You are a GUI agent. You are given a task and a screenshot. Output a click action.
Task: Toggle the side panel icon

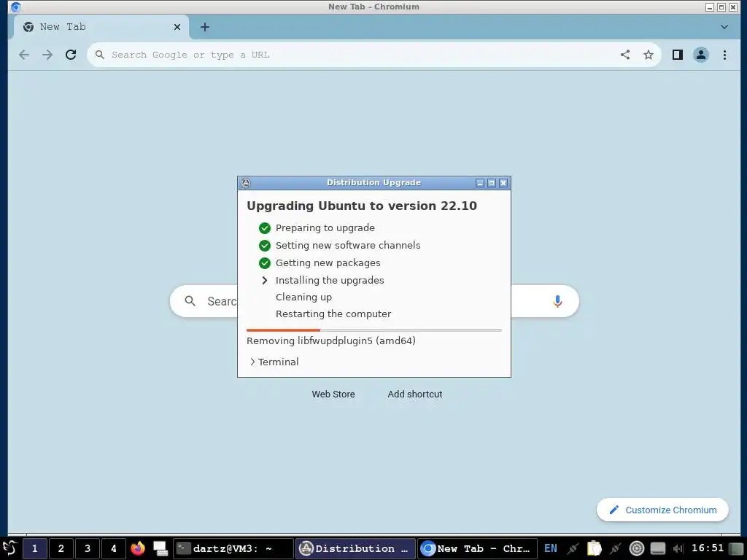[x=678, y=55]
